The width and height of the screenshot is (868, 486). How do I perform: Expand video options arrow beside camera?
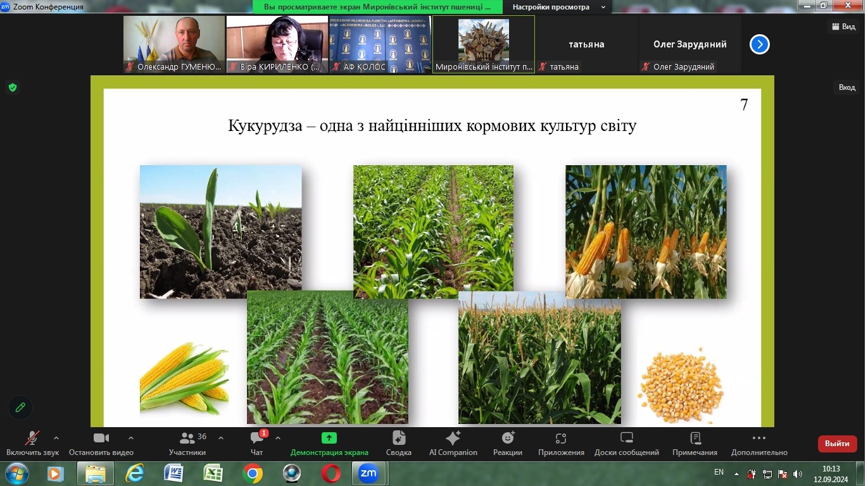(x=131, y=437)
